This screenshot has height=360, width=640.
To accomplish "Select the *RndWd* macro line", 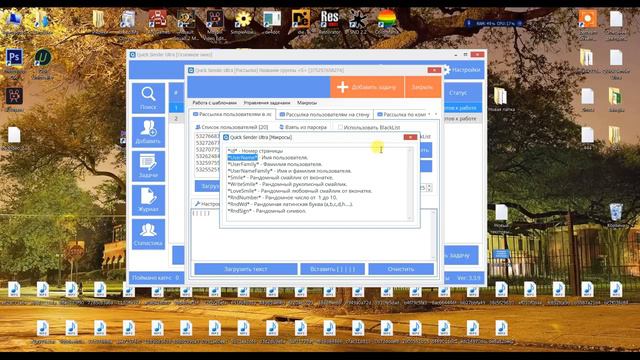I will (290, 204).
